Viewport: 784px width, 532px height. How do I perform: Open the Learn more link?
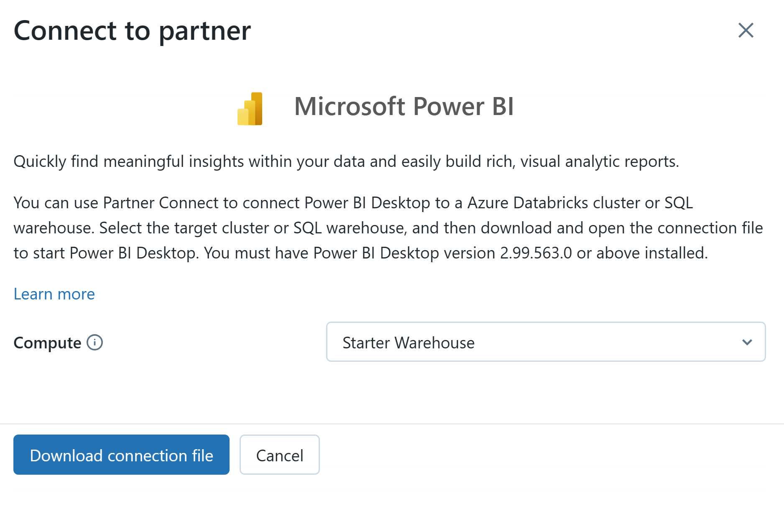[54, 294]
